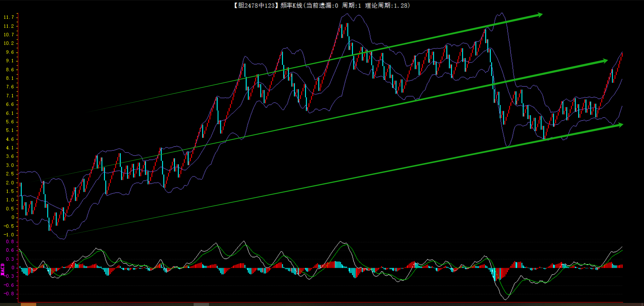Click the magenta -0.6 MACD axis label
Viewport: 644px width, 306px height.
9,285
